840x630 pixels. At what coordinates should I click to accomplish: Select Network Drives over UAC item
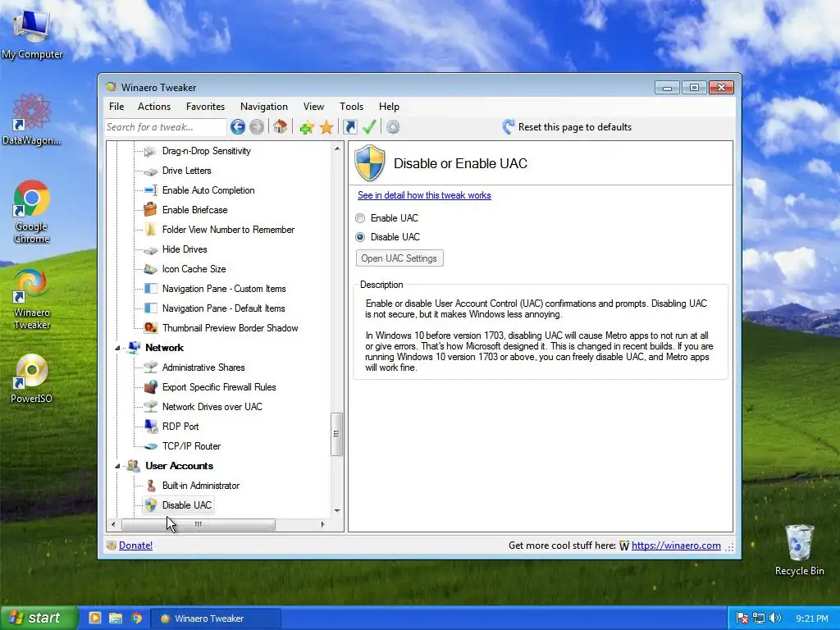212,407
